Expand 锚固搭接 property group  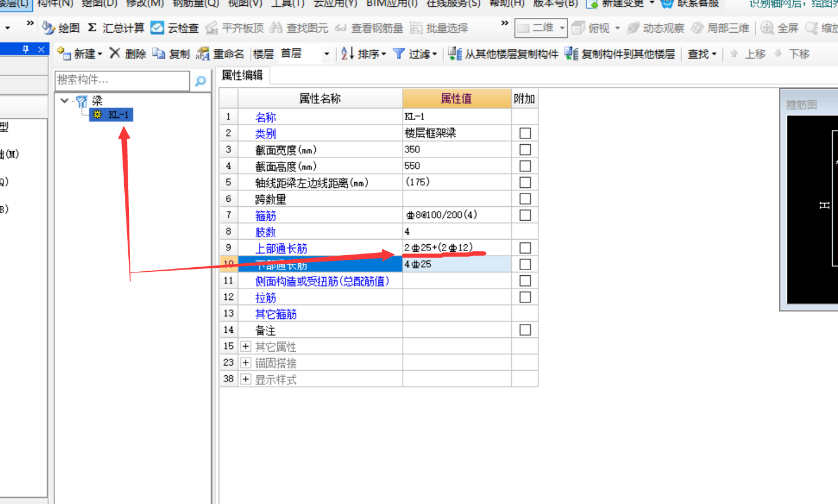coord(246,363)
